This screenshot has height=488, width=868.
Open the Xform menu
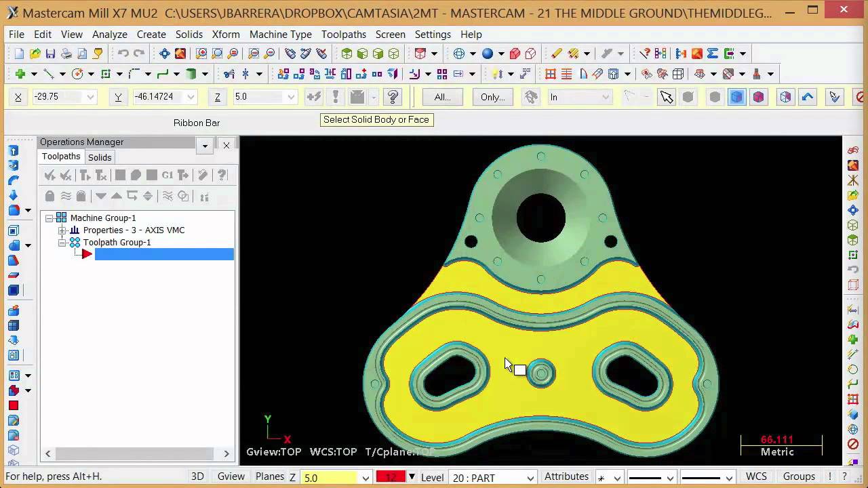226,34
